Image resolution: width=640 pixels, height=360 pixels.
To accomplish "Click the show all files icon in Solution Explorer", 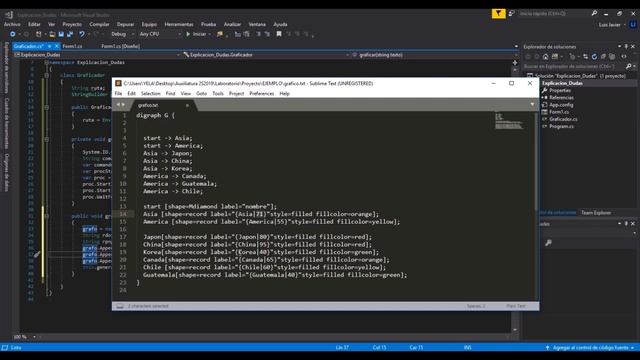I will point(612,56).
